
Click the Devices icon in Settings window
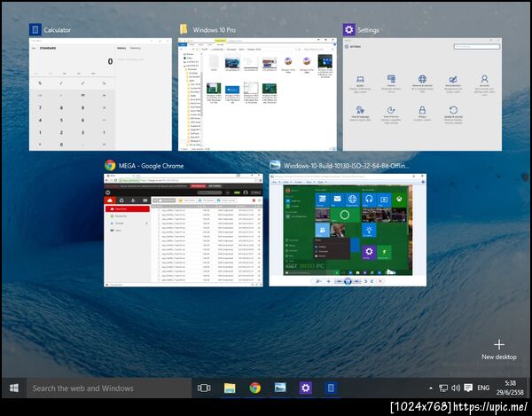coord(391,79)
